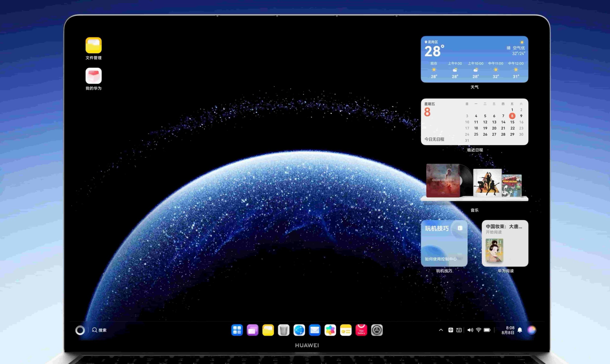
Task: Click the Dream It Possible album cover
Action: [443, 180]
